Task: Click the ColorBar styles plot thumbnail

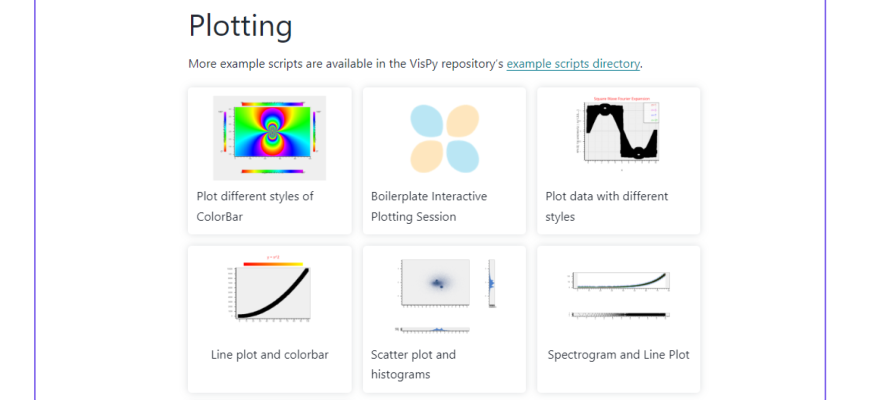Action: 270,138
